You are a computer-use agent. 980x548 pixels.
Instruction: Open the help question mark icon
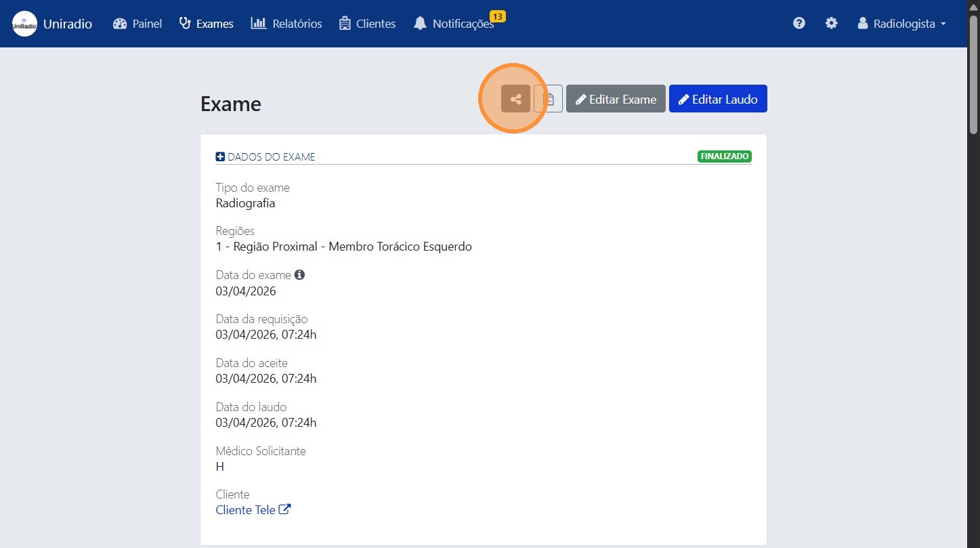[799, 24]
